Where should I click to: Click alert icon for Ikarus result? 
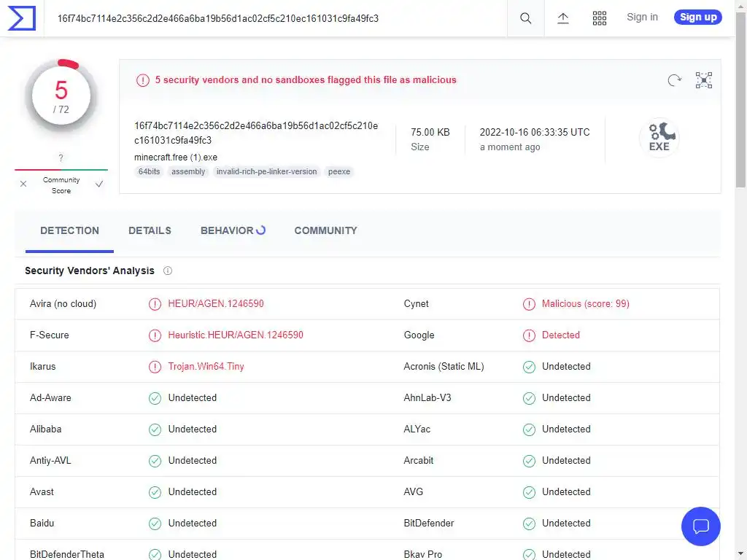155,367
